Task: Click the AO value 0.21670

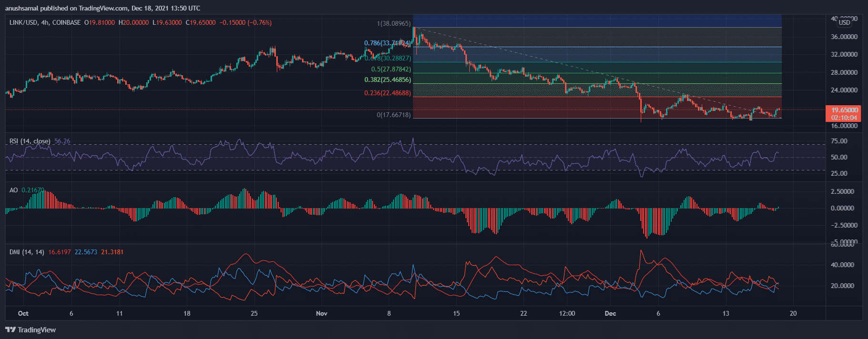Action: tap(32, 190)
